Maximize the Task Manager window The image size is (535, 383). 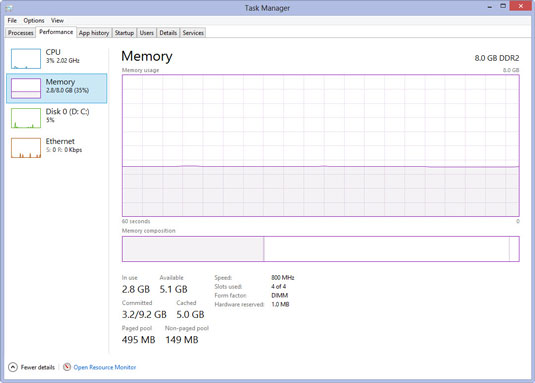click(x=503, y=6)
